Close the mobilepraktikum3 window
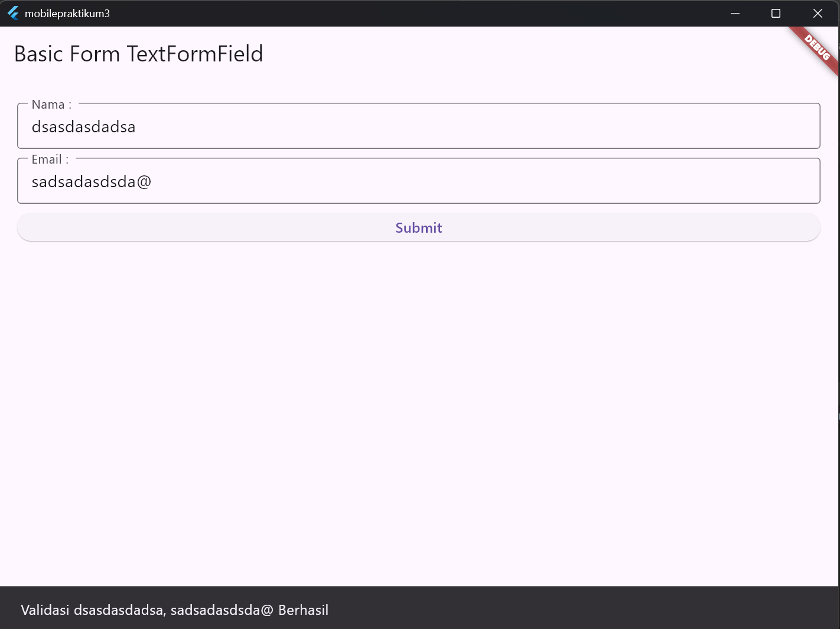 [x=818, y=13]
